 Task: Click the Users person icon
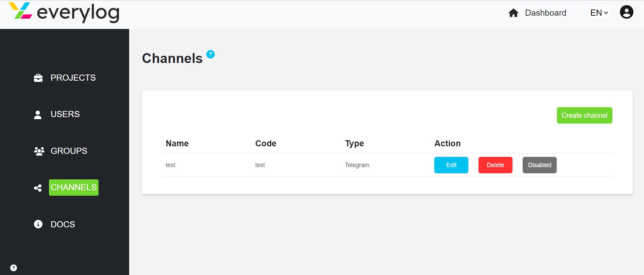tap(38, 115)
